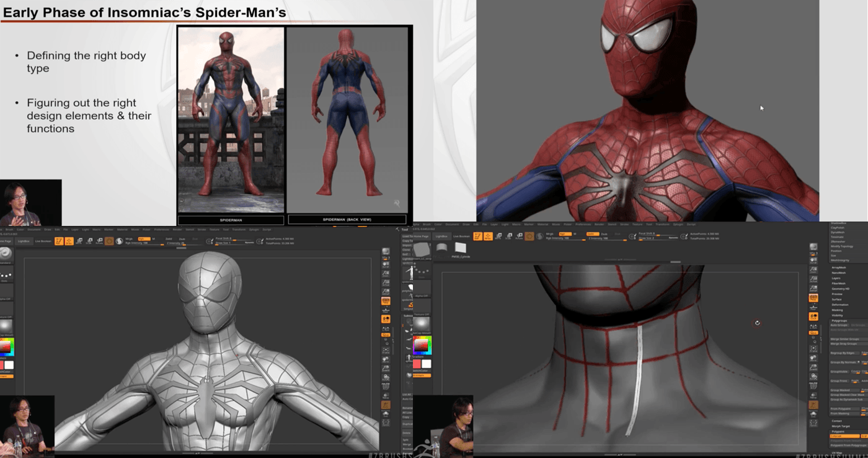The width and height of the screenshot is (868, 458).
Task: Open Dots stroke selector in left window
Action: click(x=5, y=275)
